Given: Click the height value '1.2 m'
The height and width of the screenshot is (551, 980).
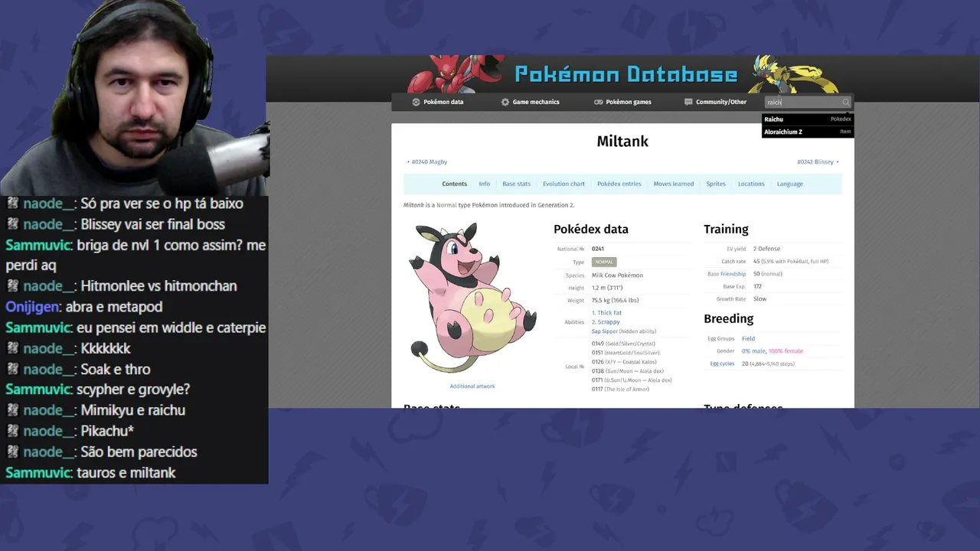Looking at the screenshot, I should [x=599, y=288].
